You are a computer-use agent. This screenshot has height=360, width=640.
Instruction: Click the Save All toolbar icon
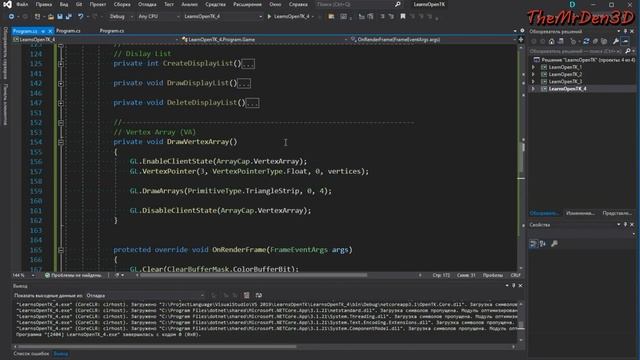tap(69, 16)
